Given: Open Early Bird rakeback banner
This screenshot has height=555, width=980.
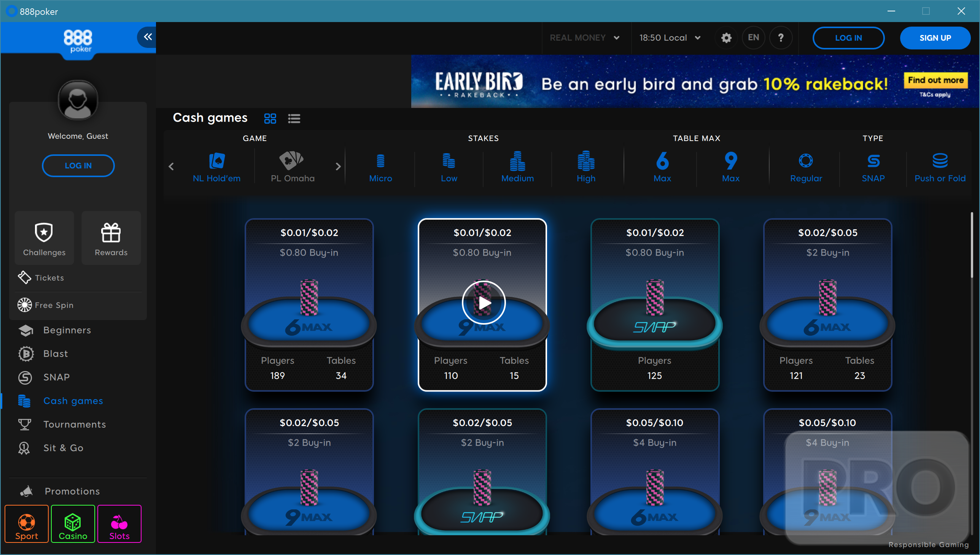Looking at the screenshot, I should pos(695,81).
